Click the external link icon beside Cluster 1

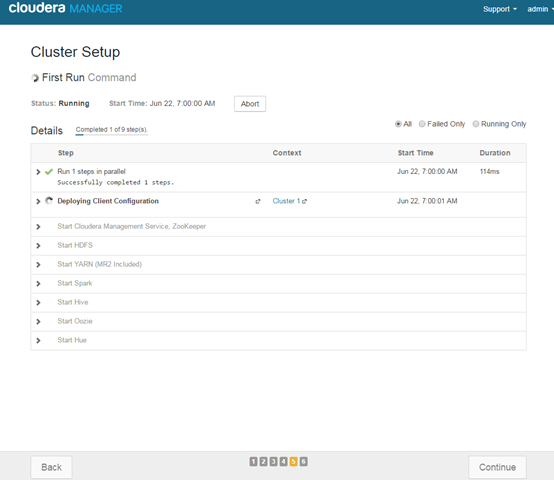click(x=305, y=201)
